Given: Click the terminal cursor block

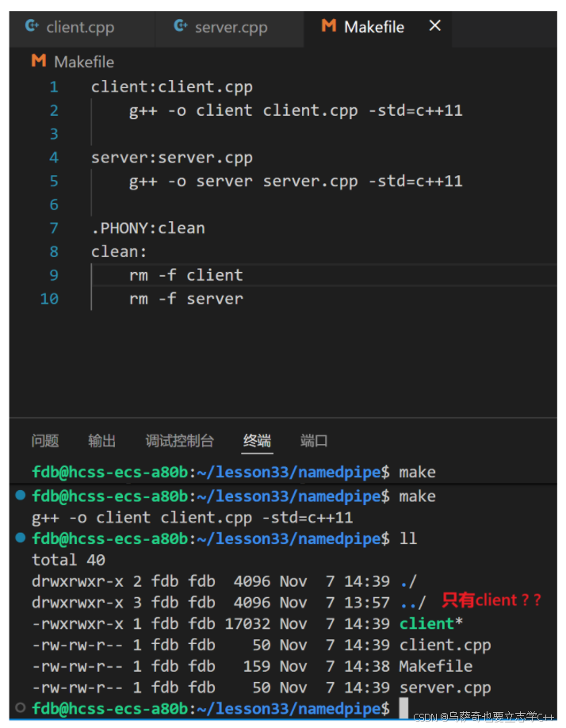Looking at the screenshot, I should pos(403,708).
